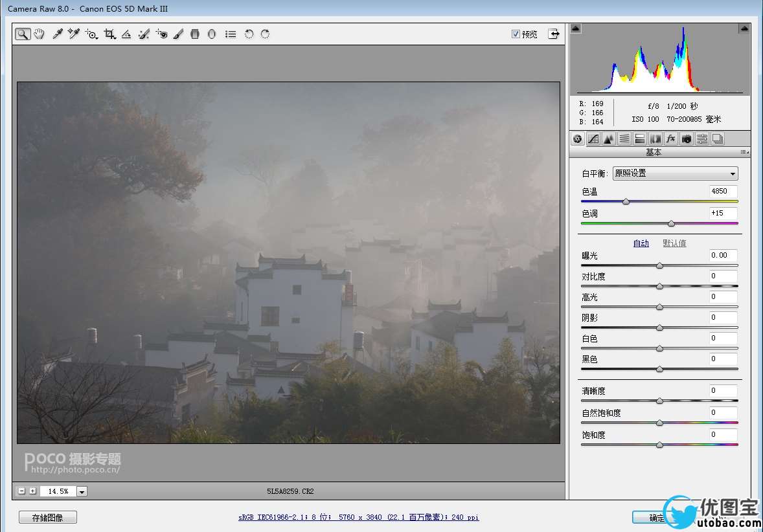Viewport: 763px width, 532px height.
Task: Select the Graduated Filter tool
Action: [x=195, y=34]
